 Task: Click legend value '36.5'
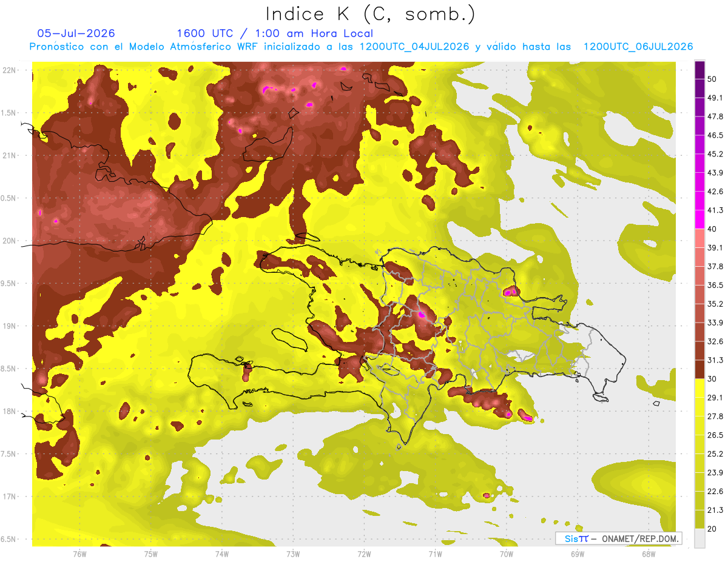coord(716,285)
